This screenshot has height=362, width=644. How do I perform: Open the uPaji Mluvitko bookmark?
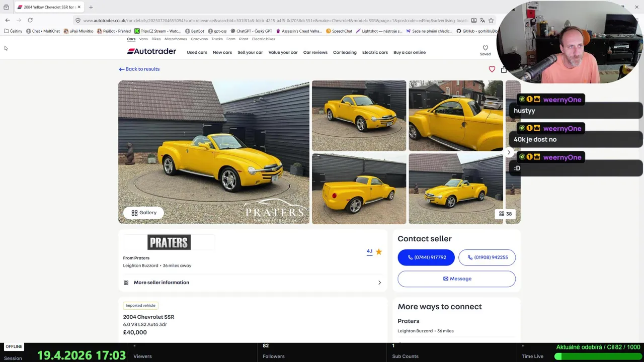[x=78, y=31]
